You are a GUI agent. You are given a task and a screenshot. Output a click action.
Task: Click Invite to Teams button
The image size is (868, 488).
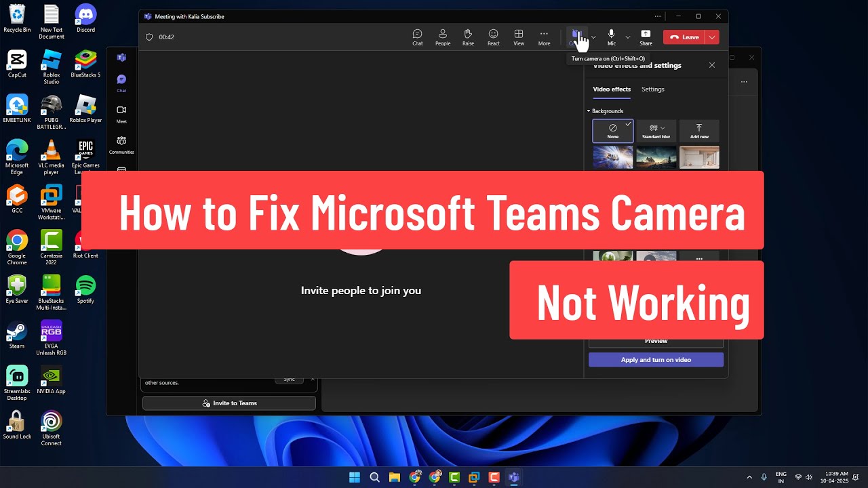(x=229, y=403)
